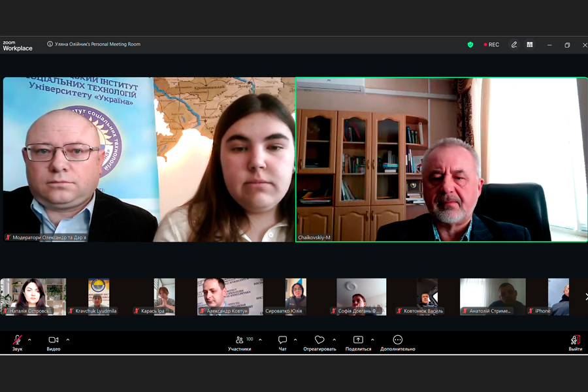Open Отреагировать reactions heart icon

point(319,340)
